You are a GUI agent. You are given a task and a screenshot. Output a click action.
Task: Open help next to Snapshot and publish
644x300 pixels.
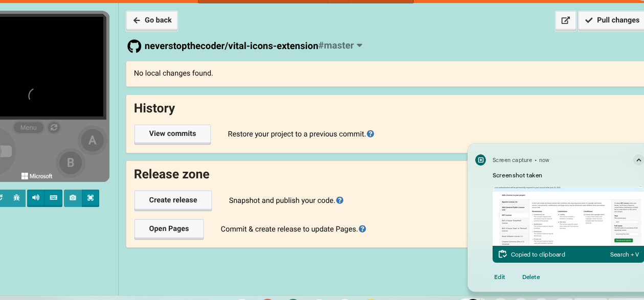(x=340, y=200)
